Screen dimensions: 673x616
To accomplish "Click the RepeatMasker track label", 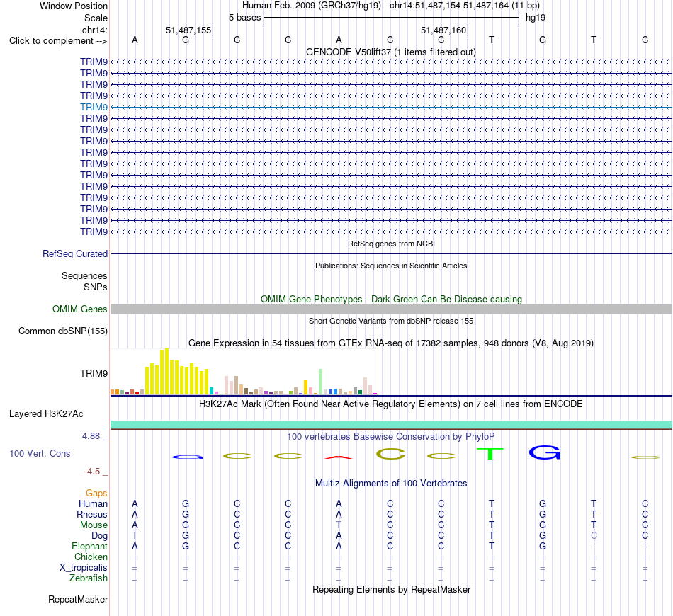I will (78, 600).
